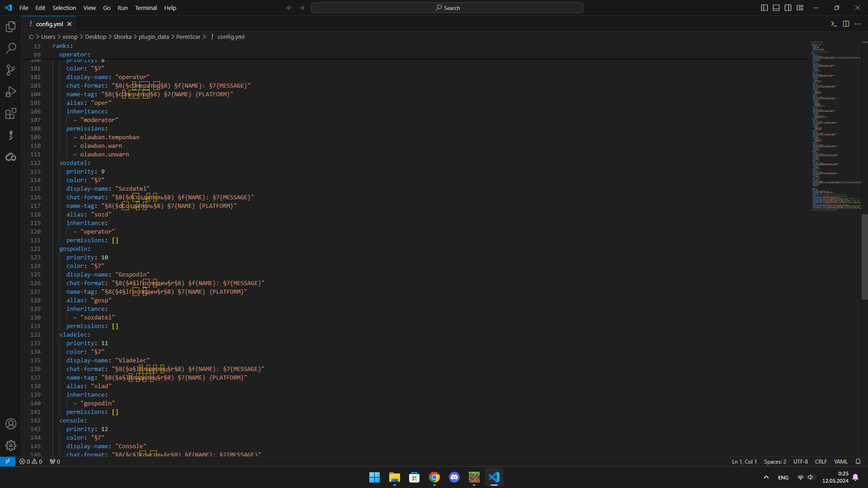Open the UTF-8 encoding selector
The width and height of the screenshot is (868, 488).
(x=800, y=461)
